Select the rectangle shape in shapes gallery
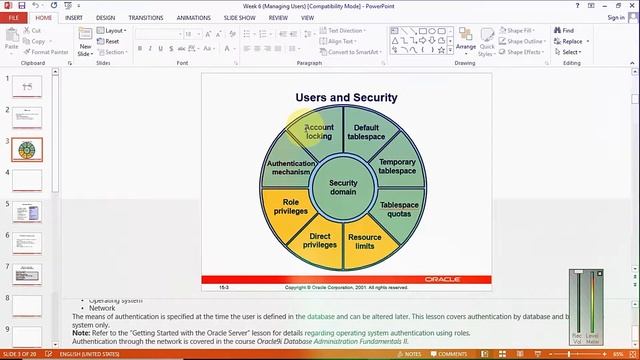Image resolution: width=640 pixels, height=360 pixels. click(x=422, y=31)
